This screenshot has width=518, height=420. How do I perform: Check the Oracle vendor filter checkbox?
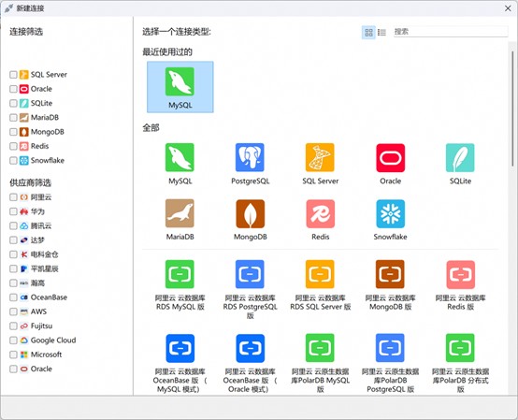(x=13, y=369)
